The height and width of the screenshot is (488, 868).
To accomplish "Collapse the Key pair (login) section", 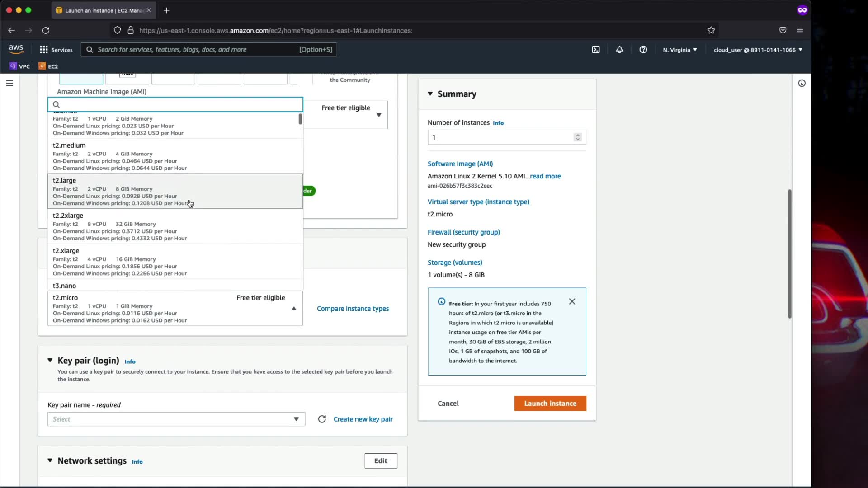I will pyautogui.click(x=50, y=361).
